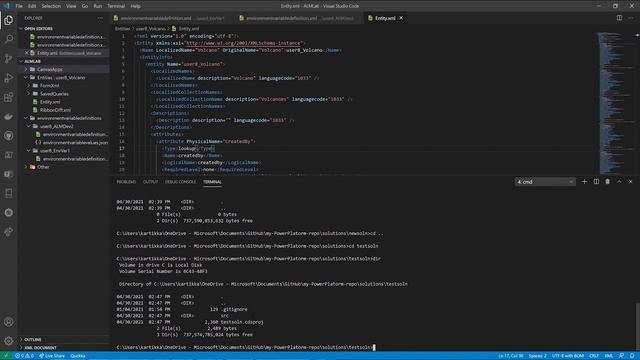The width and height of the screenshot is (640, 360).
Task: Split the editor right
Action: click(619, 18)
